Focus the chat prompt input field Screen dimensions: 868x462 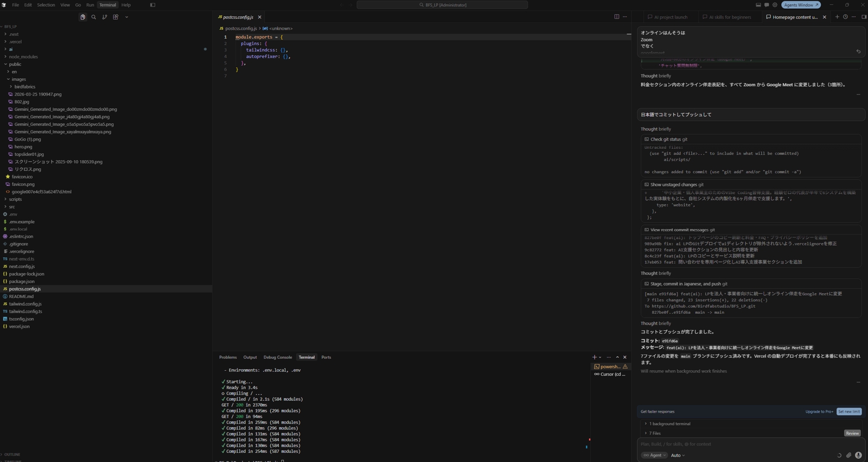pos(751,444)
